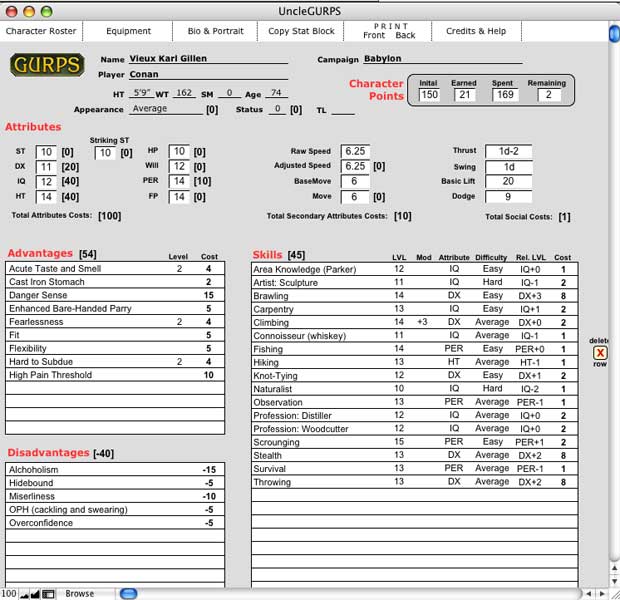
Task: Click Print Front
Action: pyautogui.click(x=374, y=35)
